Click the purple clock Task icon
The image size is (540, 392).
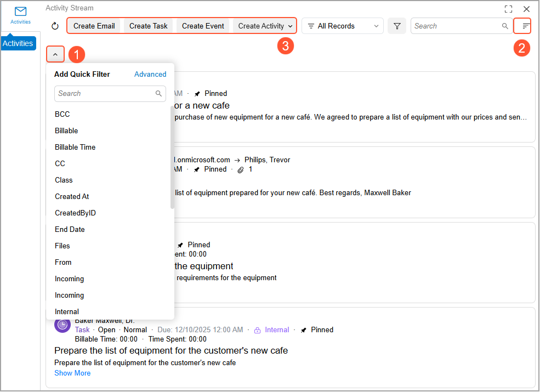click(62, 325)
